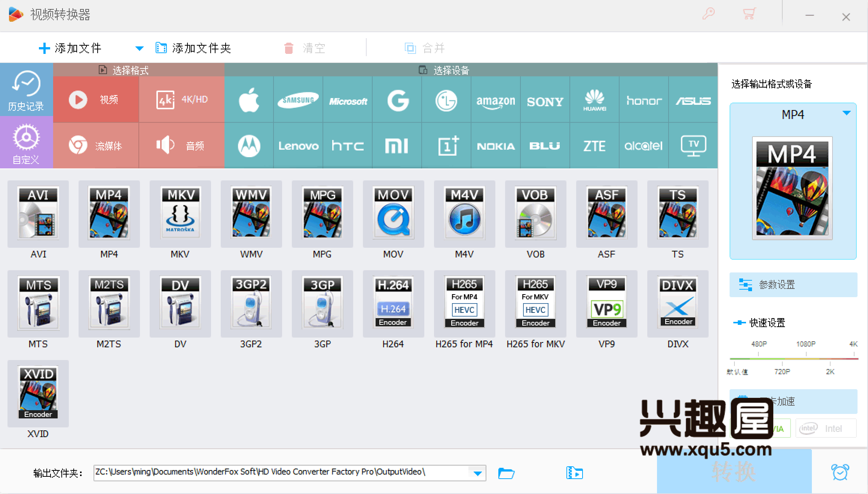Click 添加文件夹 add folder button
868x494 pixels.
193,48
